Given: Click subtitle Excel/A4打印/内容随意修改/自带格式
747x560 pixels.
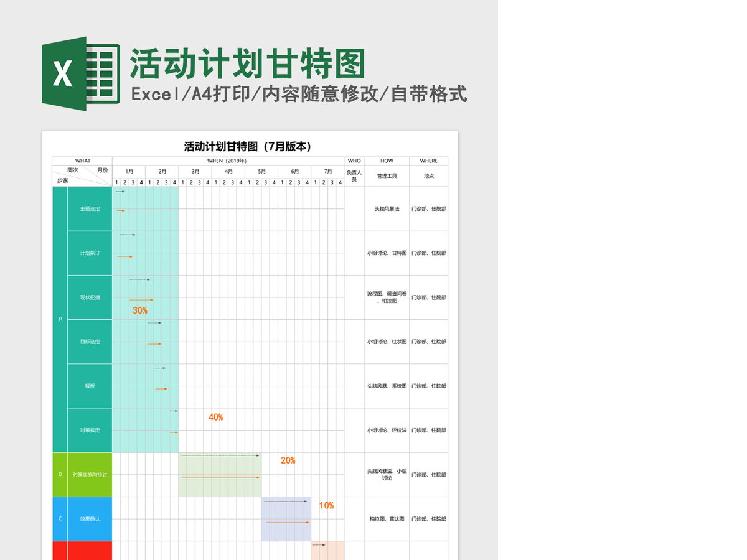Looking at the screenshot, I should click(299, 95).
